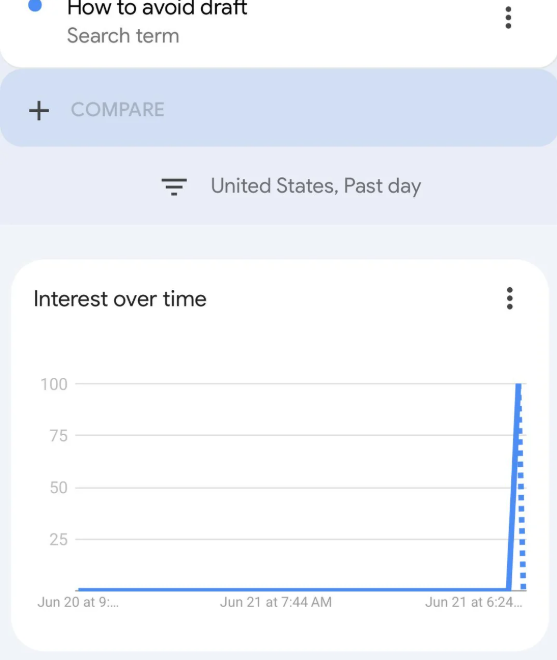The width and height of the screenshot is (557, 660).
Task: Open Interest over time three-dot menu
Action: (509, 298)
